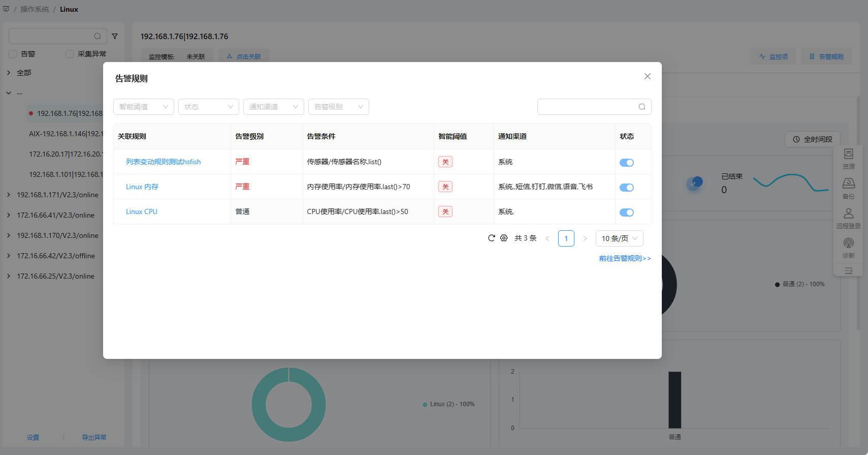868x455 pixels.
Task: Select AIX-192.168.1.146 host in tree
Action: [66, 134]
